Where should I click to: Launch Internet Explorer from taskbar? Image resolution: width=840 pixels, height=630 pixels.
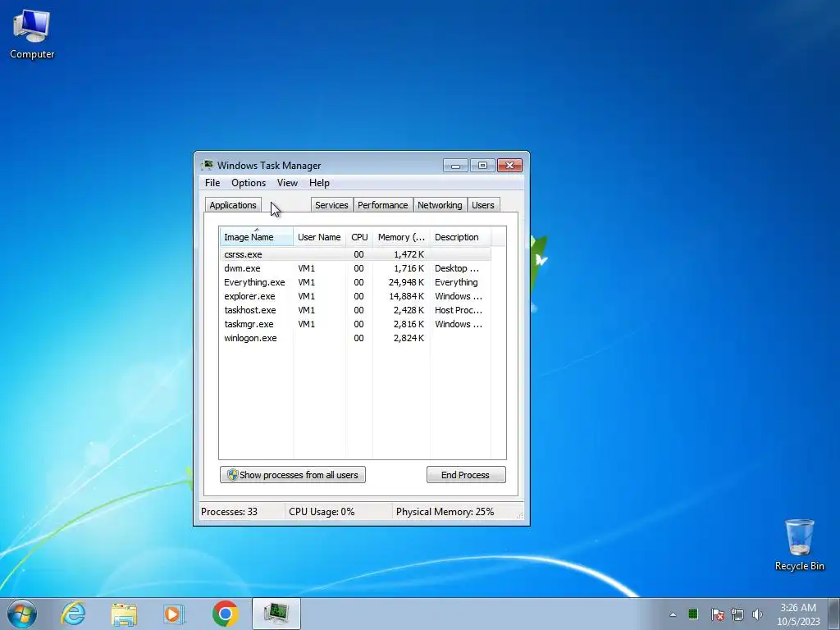73,614
